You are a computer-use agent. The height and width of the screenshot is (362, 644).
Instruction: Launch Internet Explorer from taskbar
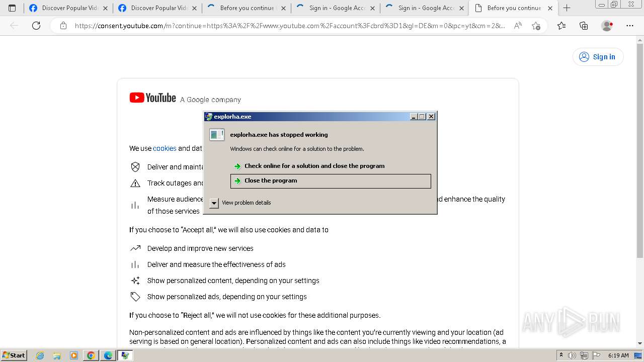(x=40, y=355)
